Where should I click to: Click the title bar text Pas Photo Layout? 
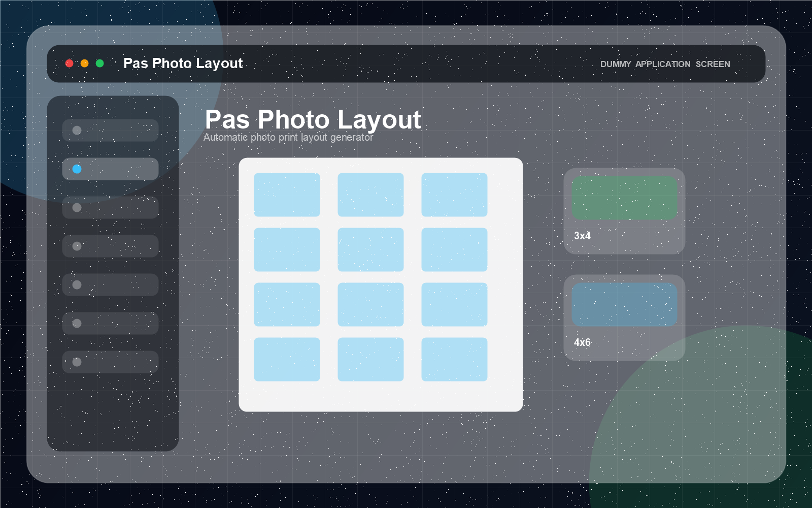pyautogui.click(x=183, y=63)
